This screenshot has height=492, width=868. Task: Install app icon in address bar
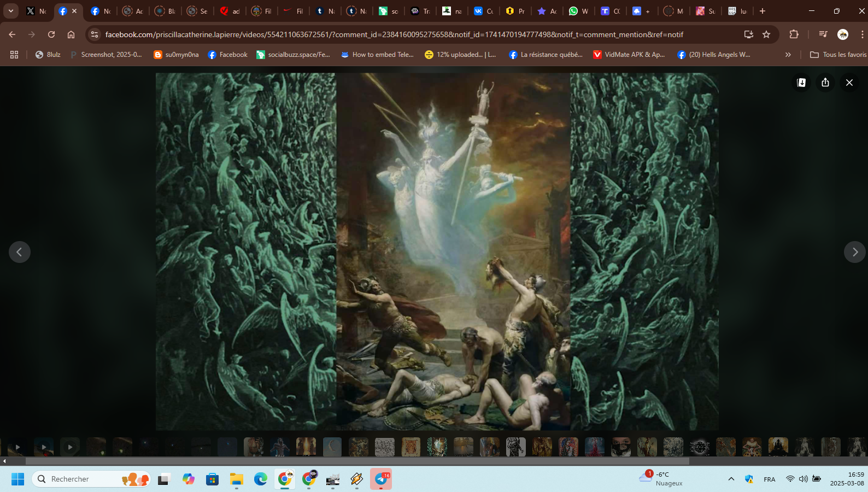749,34
